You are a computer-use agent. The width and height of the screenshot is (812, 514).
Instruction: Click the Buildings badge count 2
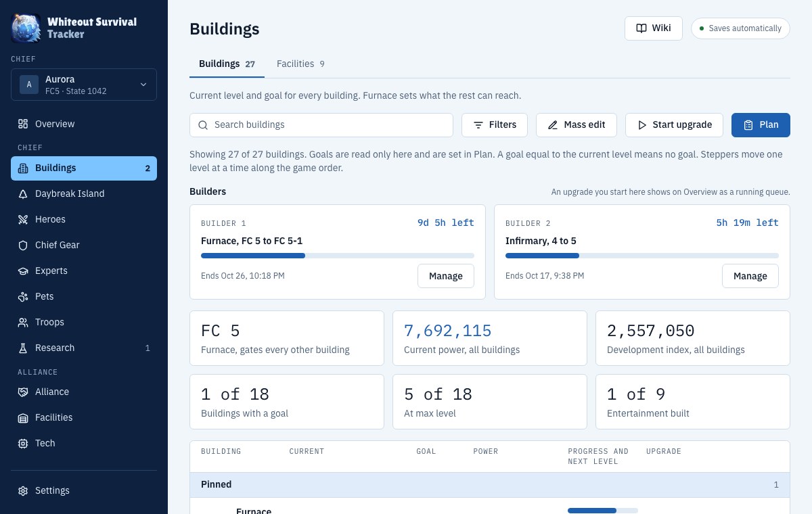(x=148, y=168)
